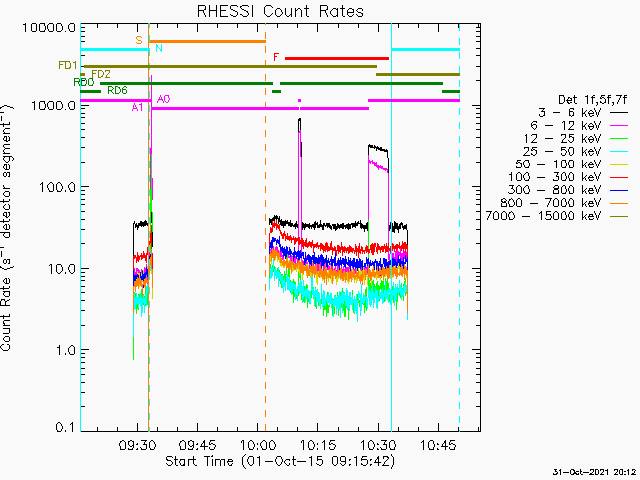Click the cyan 'N' flag label
Screen dimensions: 640x480
[159, 48]
